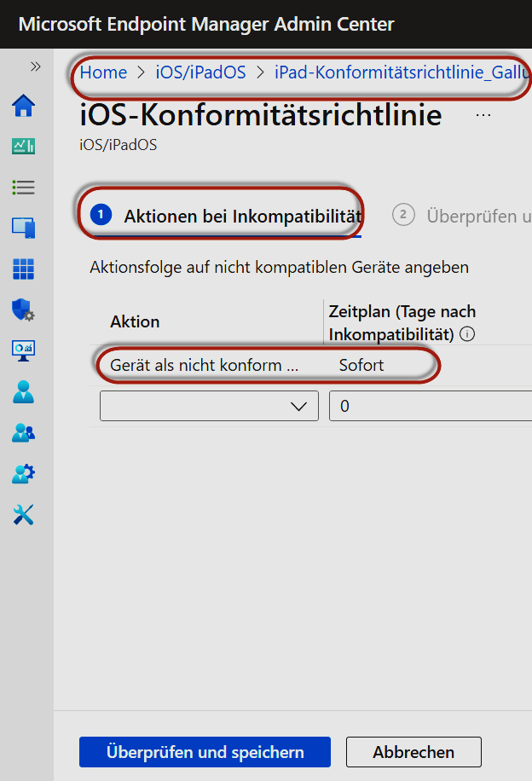Viewport: 532px width, 781px height.
Task: Click the Home icon in sidebar
Action: (x=24, y=106)
